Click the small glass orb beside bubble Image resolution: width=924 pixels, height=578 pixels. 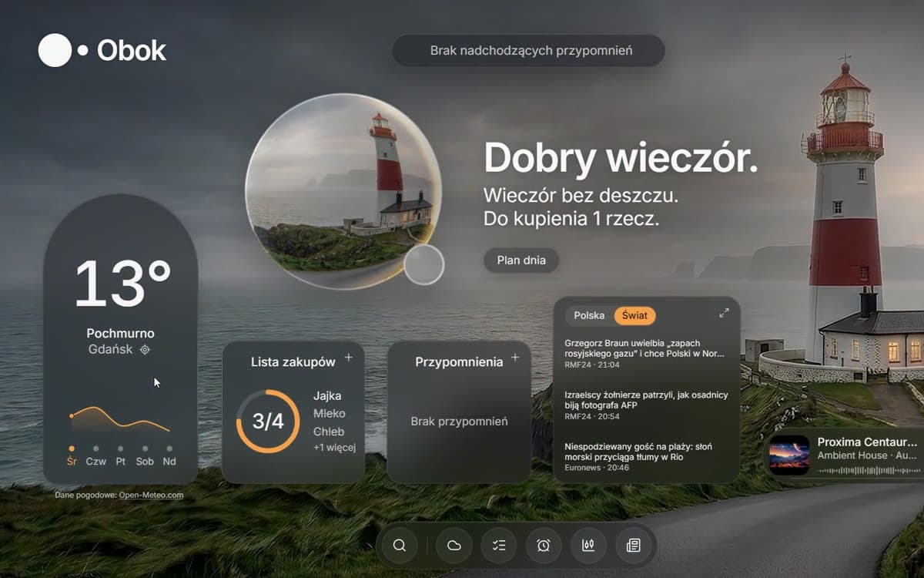click(x=424, y=265)
